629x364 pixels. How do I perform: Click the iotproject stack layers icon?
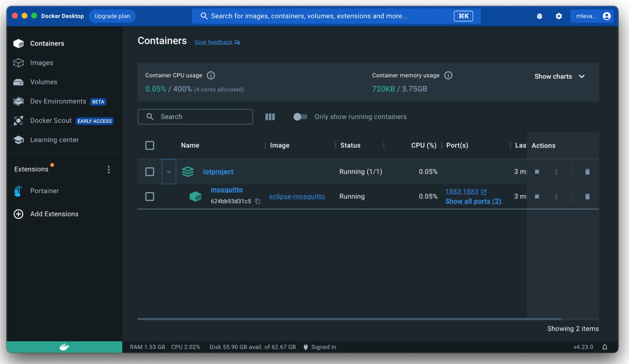coord(188,172)
